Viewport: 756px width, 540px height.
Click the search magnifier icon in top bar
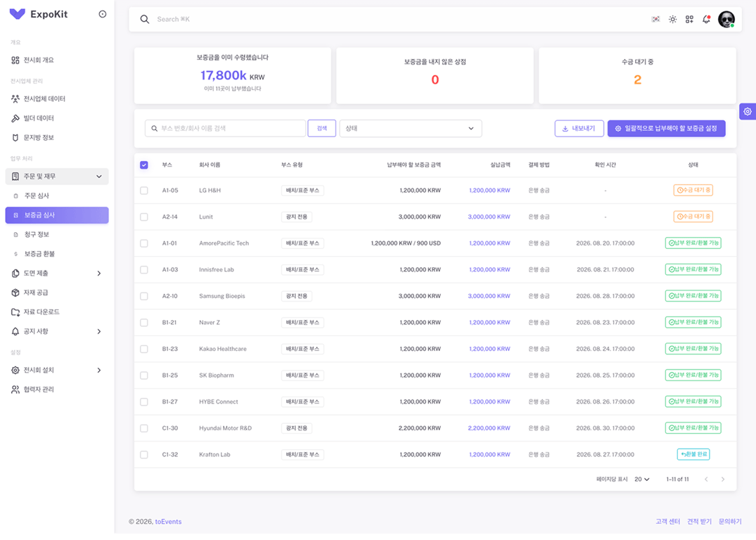click(145, 19)
